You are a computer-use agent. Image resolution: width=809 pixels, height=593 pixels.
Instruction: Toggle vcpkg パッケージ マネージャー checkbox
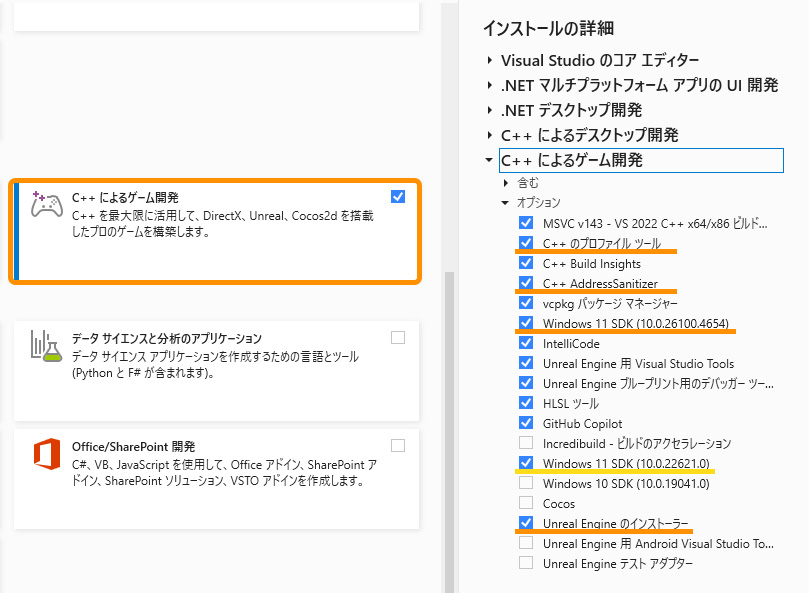coord(526,302)
